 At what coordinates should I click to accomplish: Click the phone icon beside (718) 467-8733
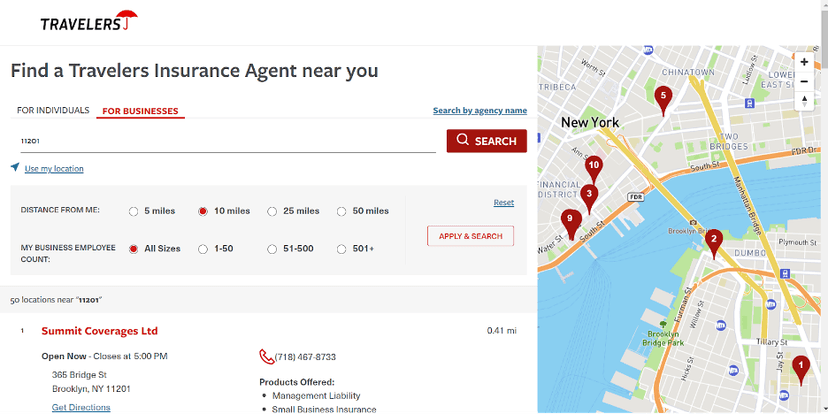coord(266,357)
